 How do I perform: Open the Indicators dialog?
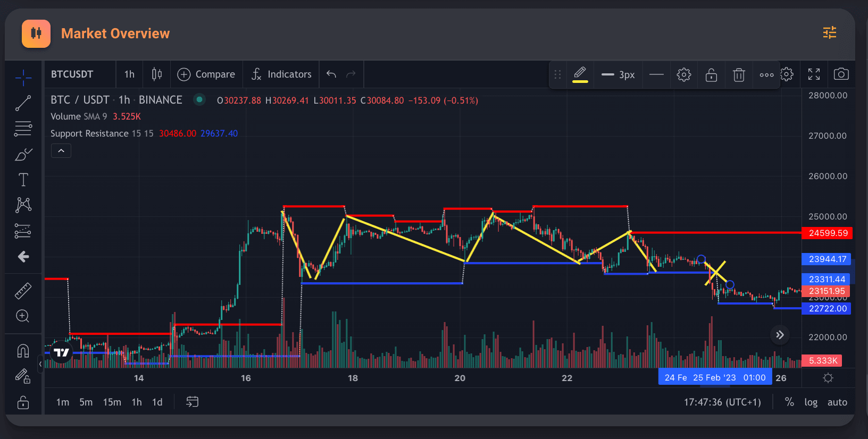pos(281,74)
